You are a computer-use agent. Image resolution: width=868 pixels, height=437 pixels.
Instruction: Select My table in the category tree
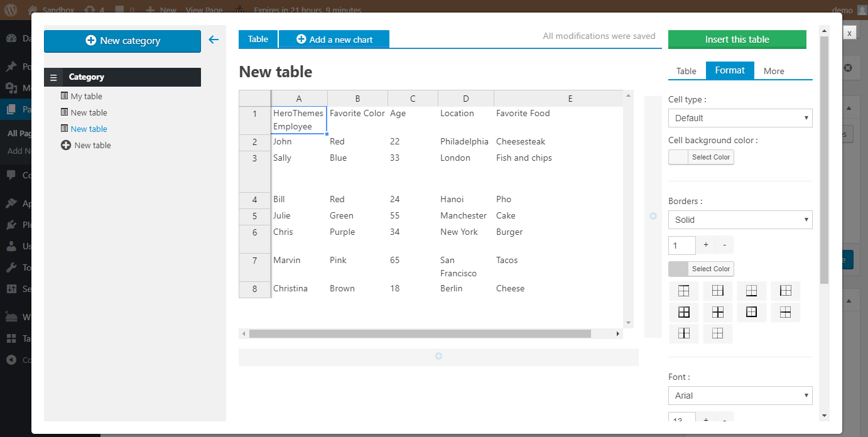pos(86,97)
